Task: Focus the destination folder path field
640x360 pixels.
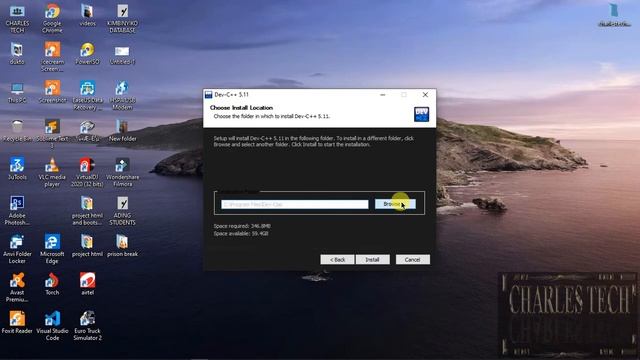Action: coord(295,204)
